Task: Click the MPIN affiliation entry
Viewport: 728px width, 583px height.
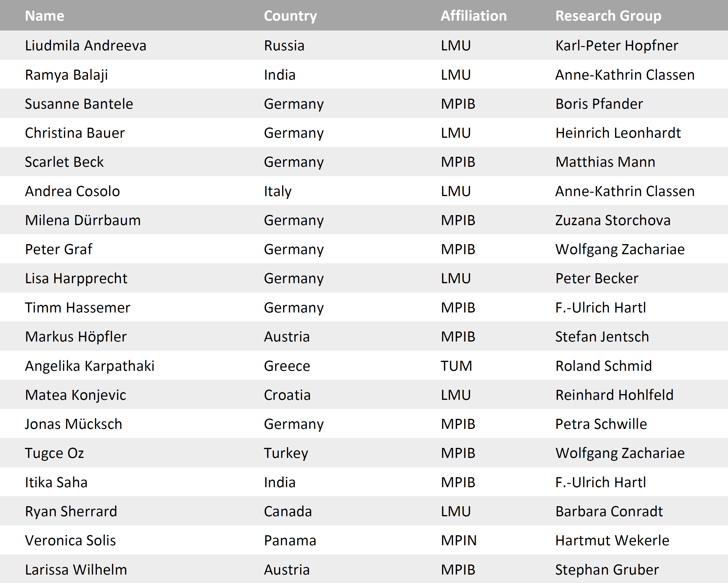Action: [x=459, y=541]
